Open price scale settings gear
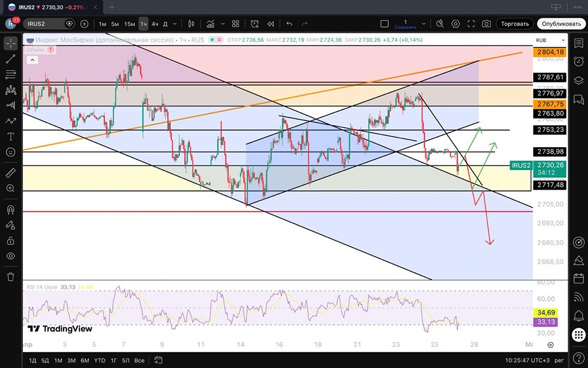The width and height of the screenshot is (588, 368). coord(550,344)
